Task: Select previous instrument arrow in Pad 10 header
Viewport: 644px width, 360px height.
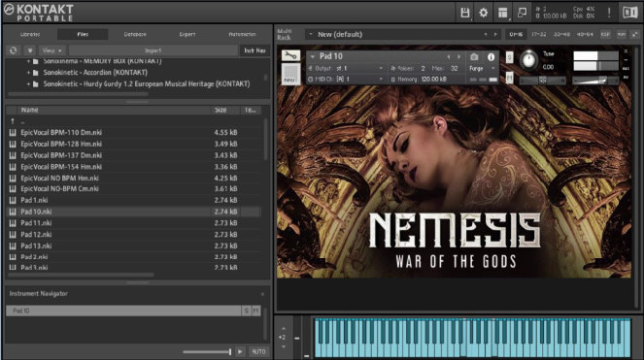Action: pyautogui.click(x=449, y=56)
